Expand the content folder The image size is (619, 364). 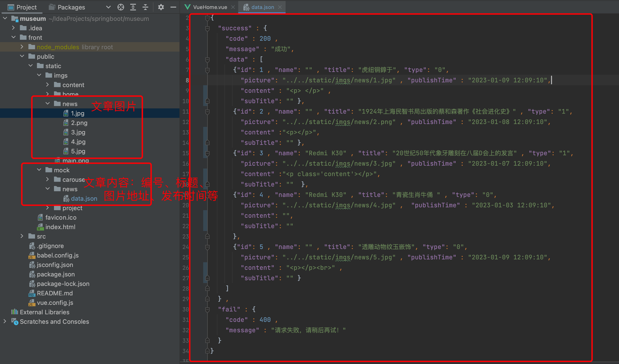pyautogui.click(x=48, y=85)
